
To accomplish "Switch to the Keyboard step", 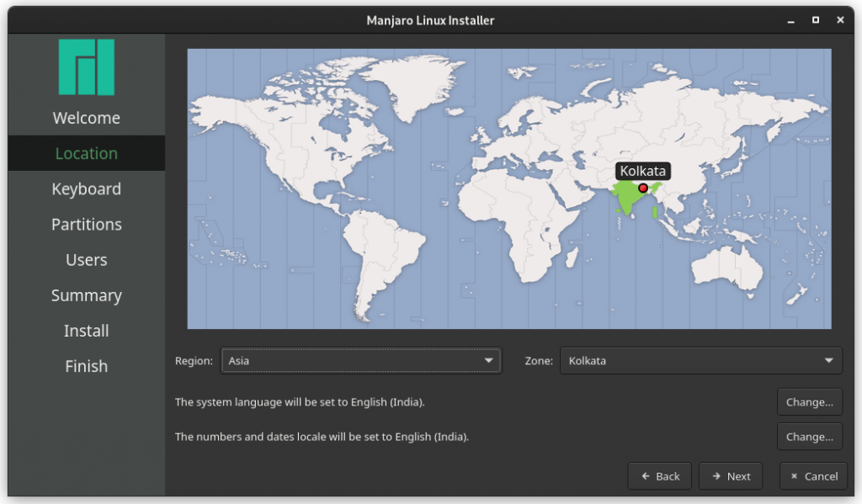I will pos(86,188).
